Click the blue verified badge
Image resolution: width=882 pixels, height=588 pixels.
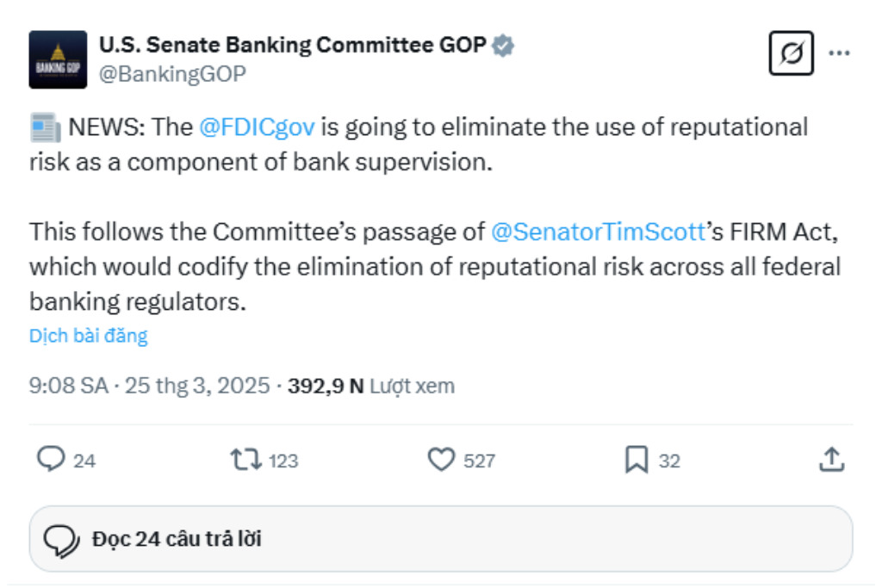[502, 46]
